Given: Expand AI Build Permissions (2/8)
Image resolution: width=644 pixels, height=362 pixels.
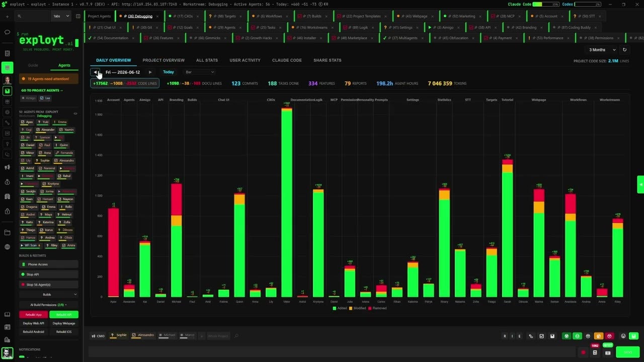Looking at the screenshot, I should point(49,305).
